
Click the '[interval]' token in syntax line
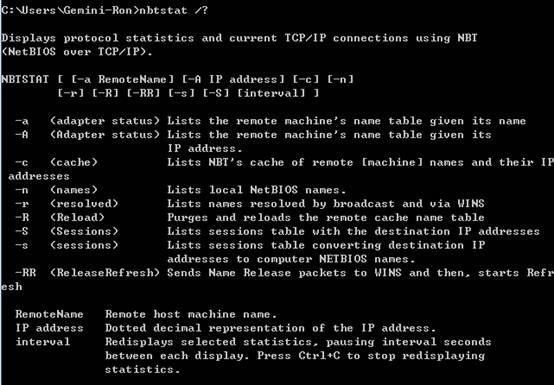(271, 93)
